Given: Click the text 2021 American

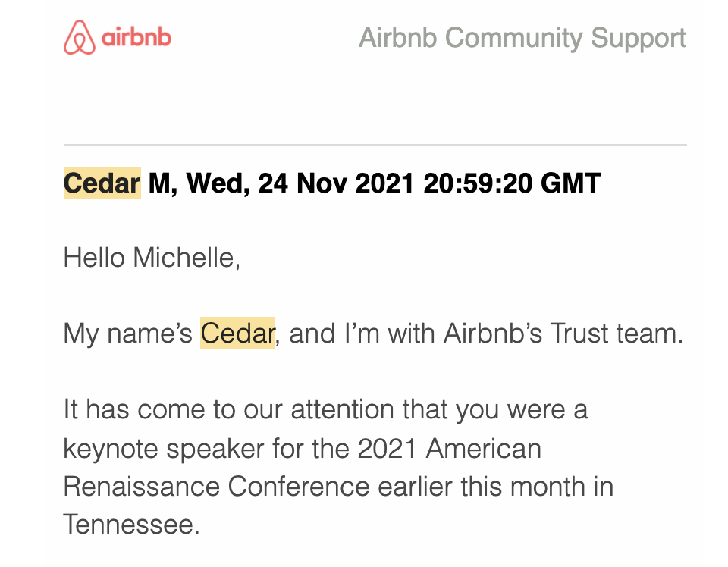Looking at the screenshot, I should tap(450, 449).
